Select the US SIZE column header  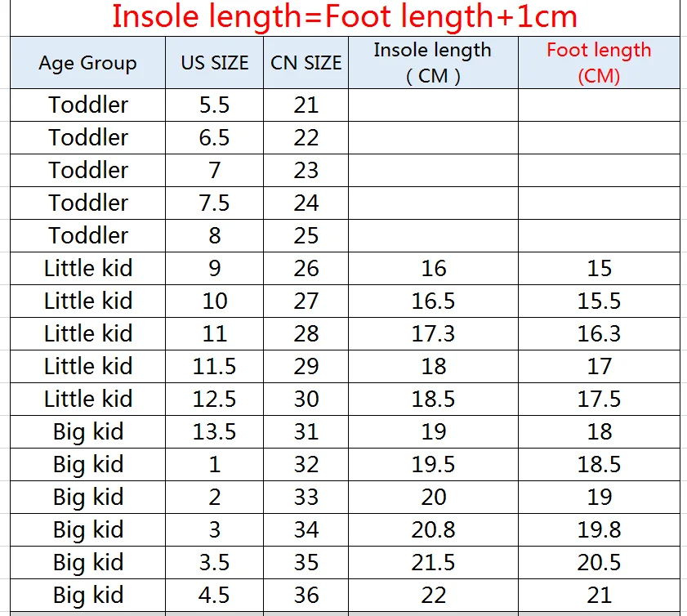click(x=214, y=63)
